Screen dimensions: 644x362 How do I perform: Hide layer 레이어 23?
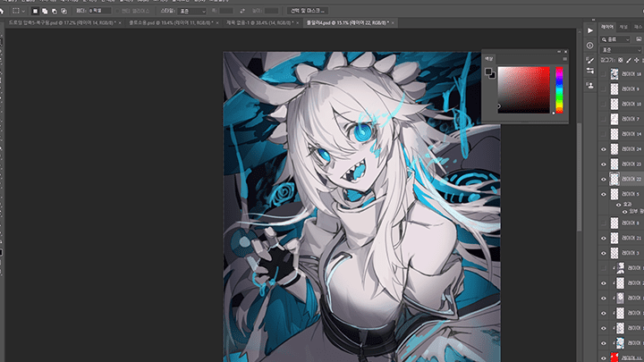tap(604, 164)
